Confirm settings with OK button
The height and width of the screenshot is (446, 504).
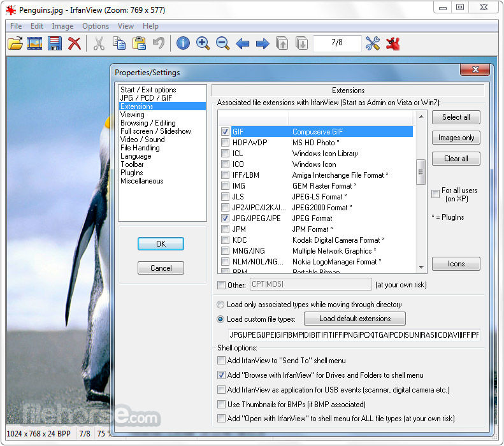(161, 244)
